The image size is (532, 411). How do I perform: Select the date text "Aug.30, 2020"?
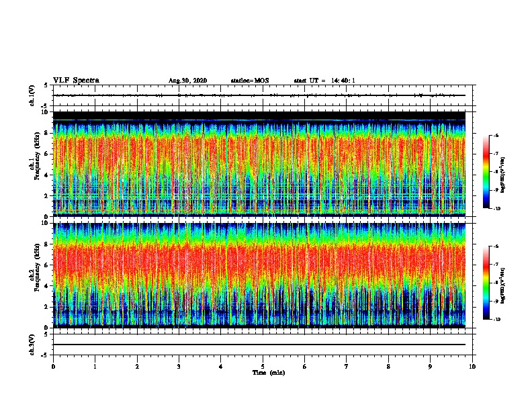[x=187, y=81]
